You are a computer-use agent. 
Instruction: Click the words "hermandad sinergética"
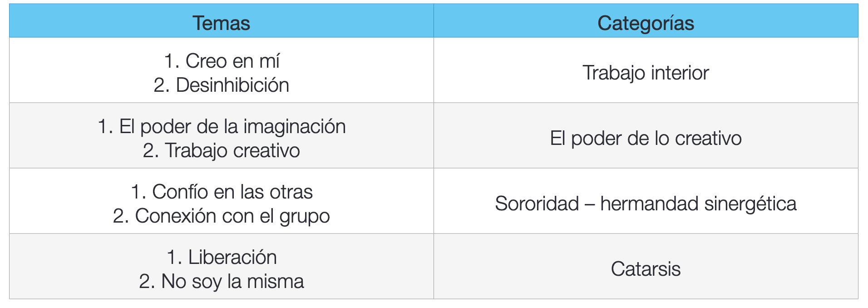(x=698, y=204)
